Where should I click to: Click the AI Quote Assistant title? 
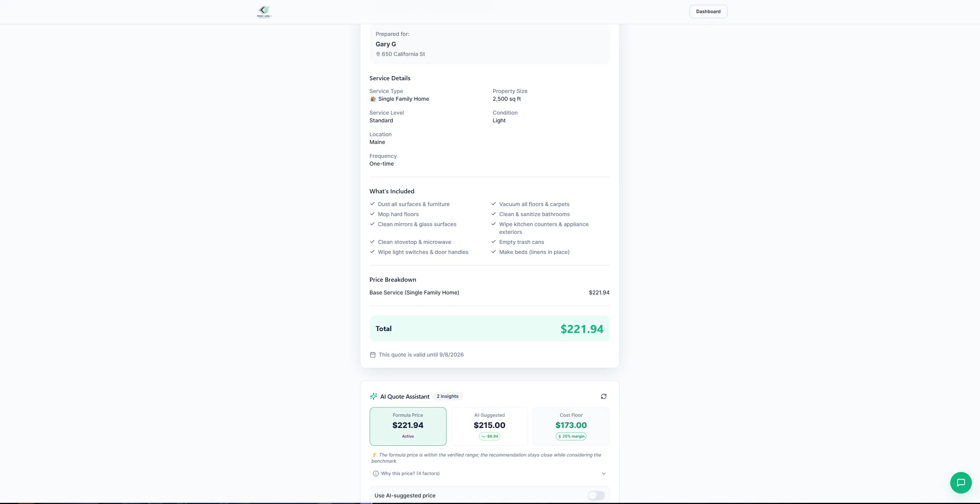[x=404, y=396]
